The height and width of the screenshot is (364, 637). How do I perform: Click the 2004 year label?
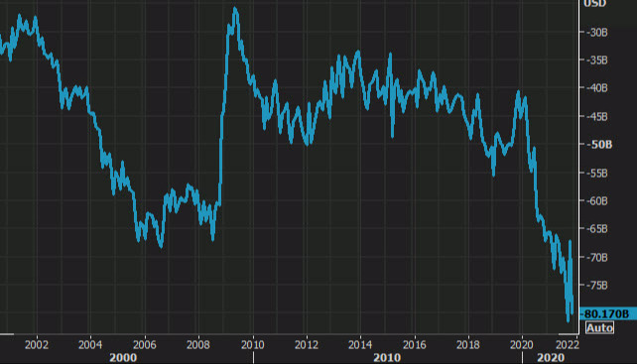(x=90, y=345)
